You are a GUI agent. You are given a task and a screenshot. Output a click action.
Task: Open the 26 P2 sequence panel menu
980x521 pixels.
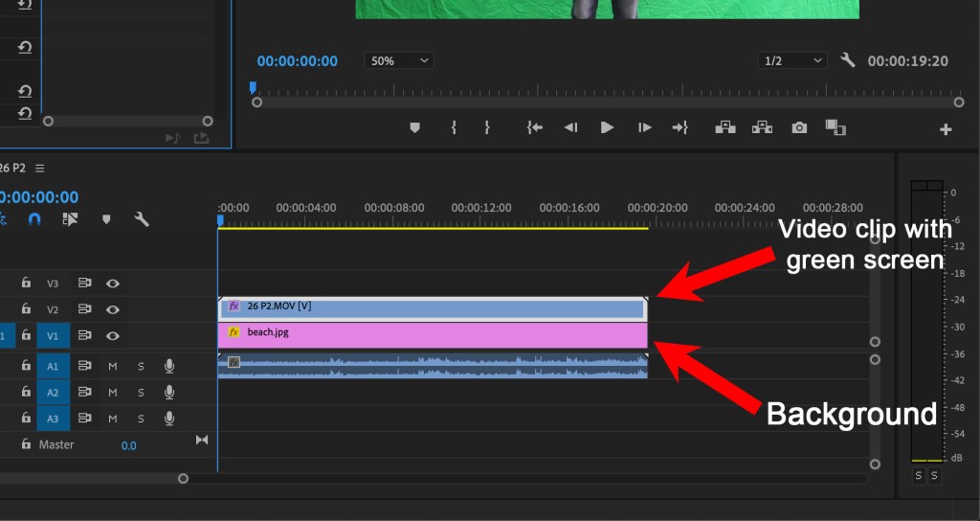coord(40,169)
